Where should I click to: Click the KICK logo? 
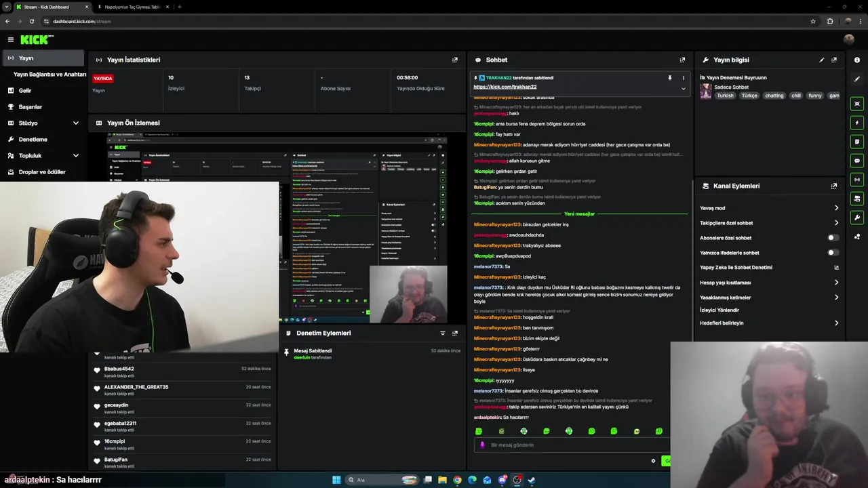pos(36,40)
